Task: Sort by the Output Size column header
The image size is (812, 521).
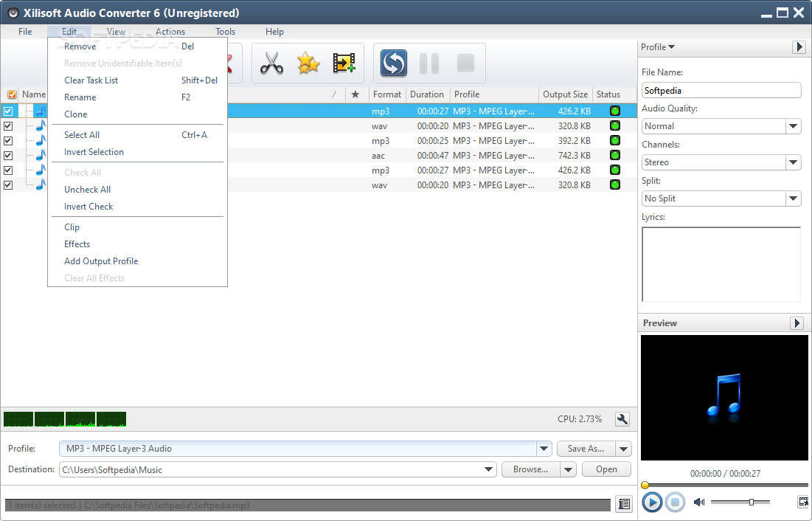Action: pyautogui.click(x=565, y=94)
